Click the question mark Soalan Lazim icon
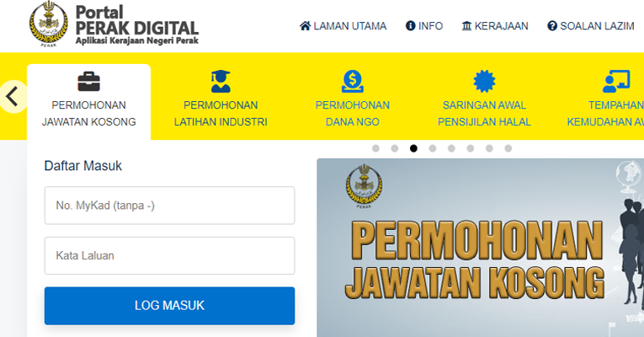 [552, 26]
